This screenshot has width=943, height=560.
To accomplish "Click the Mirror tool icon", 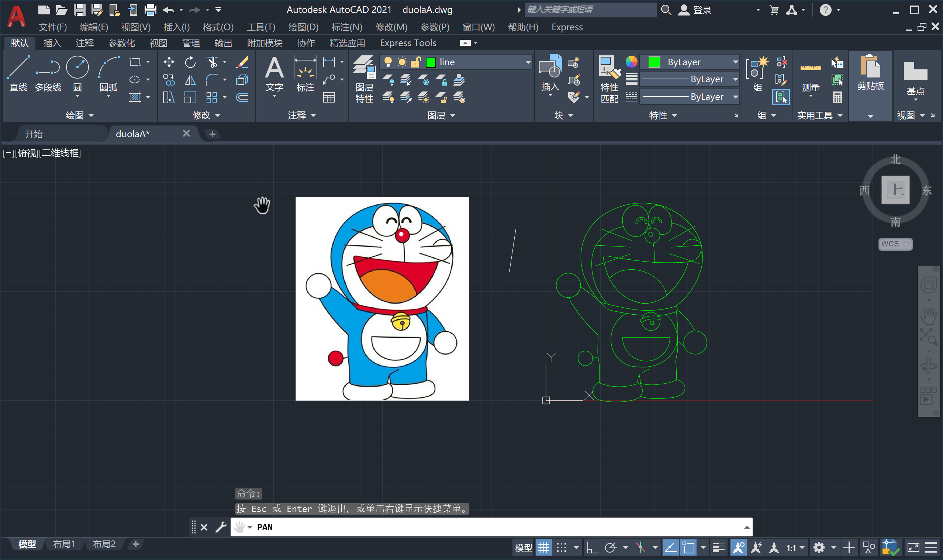I will click(190, 80).
